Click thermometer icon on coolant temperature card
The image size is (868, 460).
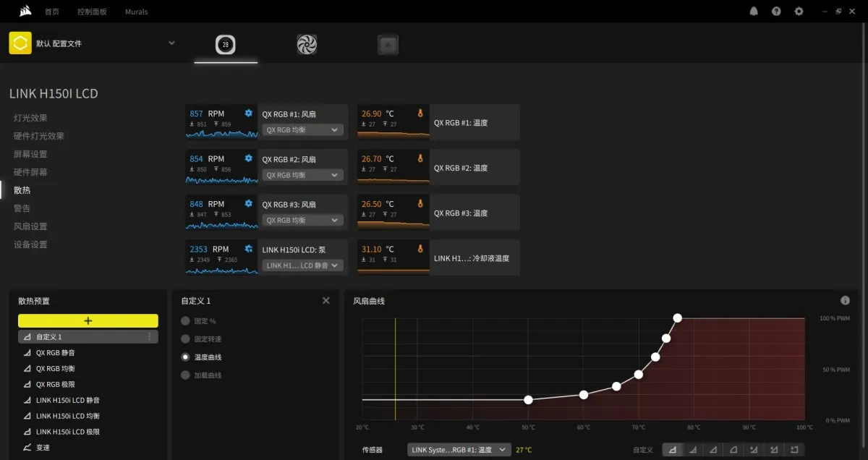[420, 249]
